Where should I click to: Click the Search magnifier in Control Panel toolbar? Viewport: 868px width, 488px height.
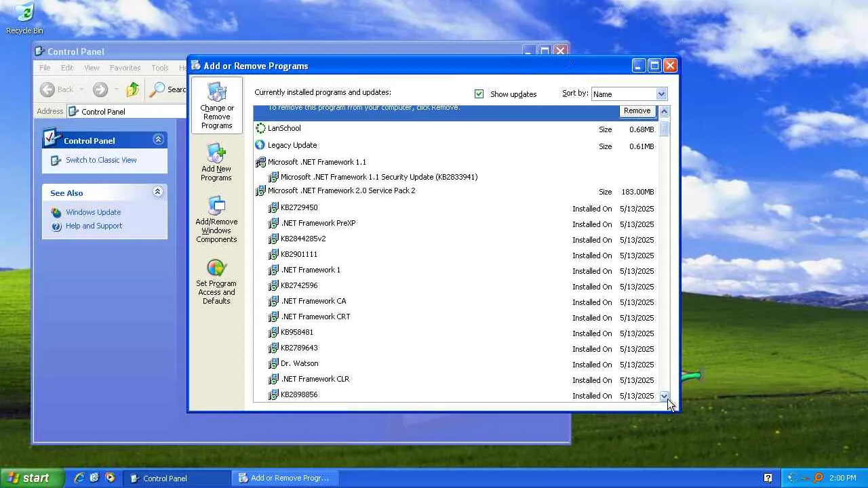coord(157,89)
